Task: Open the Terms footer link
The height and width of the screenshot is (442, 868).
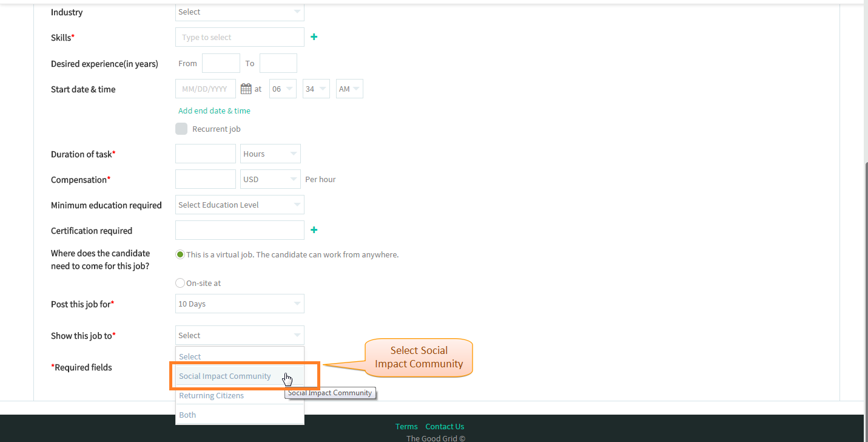Action: click(406, 426)
